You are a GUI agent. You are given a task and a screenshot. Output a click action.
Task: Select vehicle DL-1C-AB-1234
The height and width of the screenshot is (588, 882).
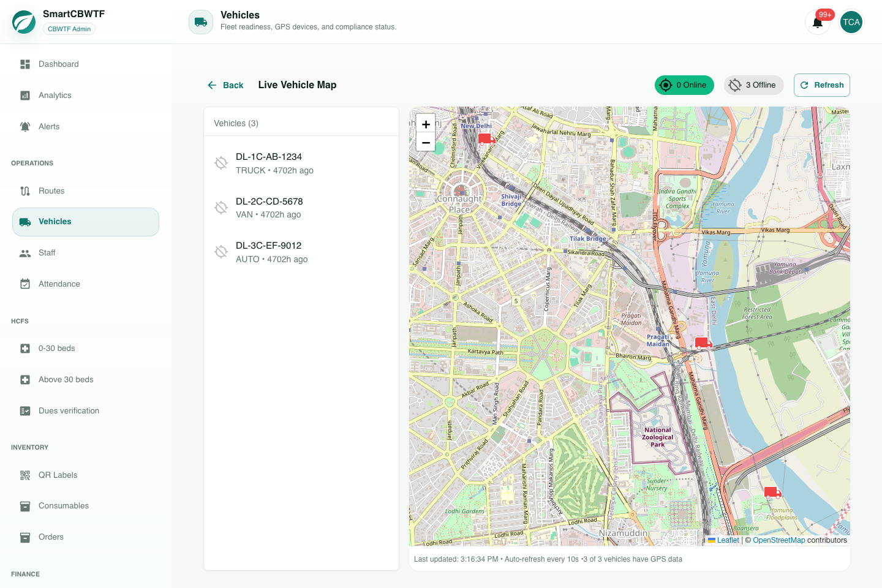click(301, 164)
